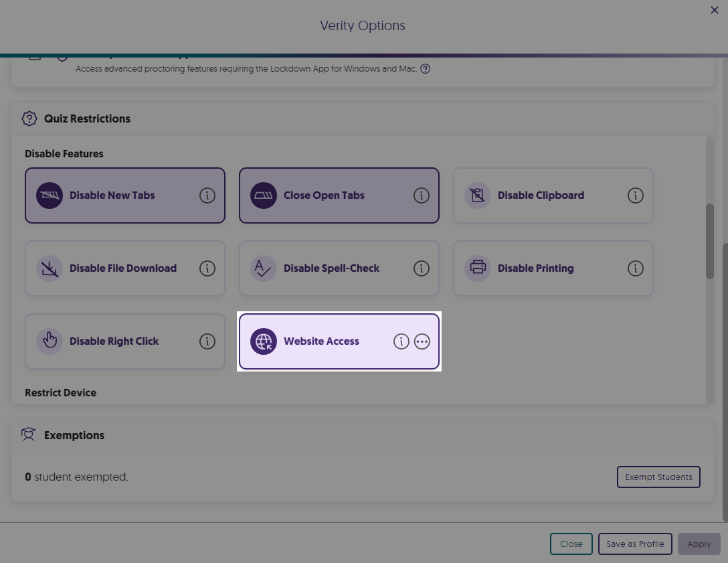Viewport: 728px width, 563px height.
Task: Click Disable Printing info icon
Action: pyautogui.click(x=635, y=268)
